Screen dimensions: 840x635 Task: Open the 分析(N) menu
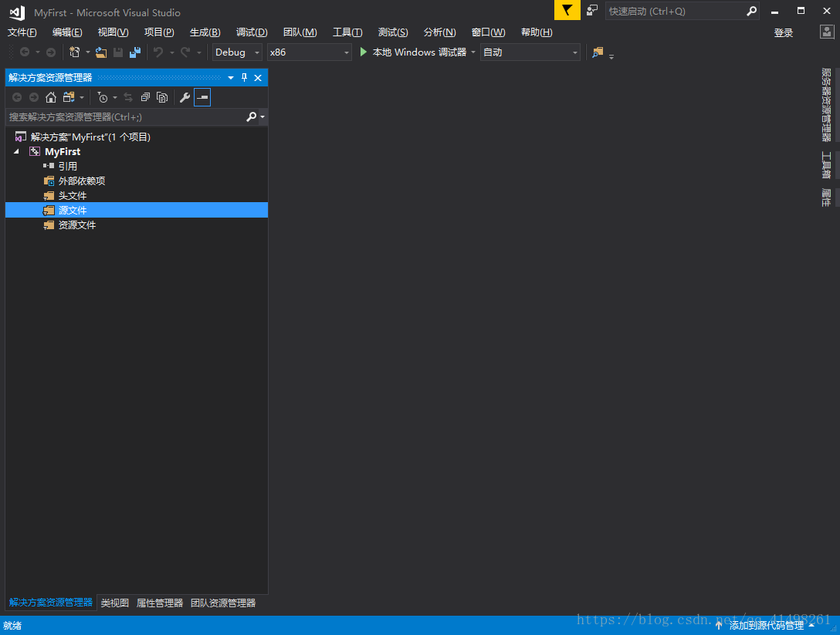tap(439, 32)
